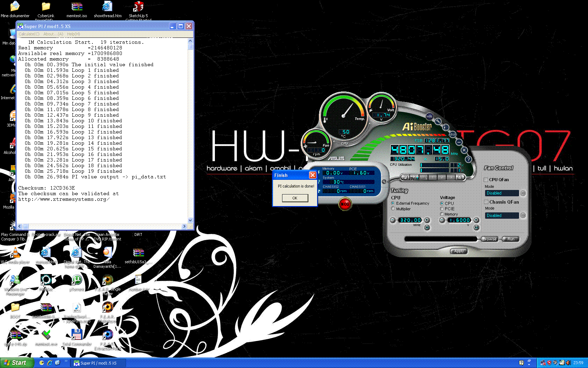Open VLC media player desktop shortcut
The height and width of the screenshot is (368, 588).
pyautogui.click(x=15, y=255)
